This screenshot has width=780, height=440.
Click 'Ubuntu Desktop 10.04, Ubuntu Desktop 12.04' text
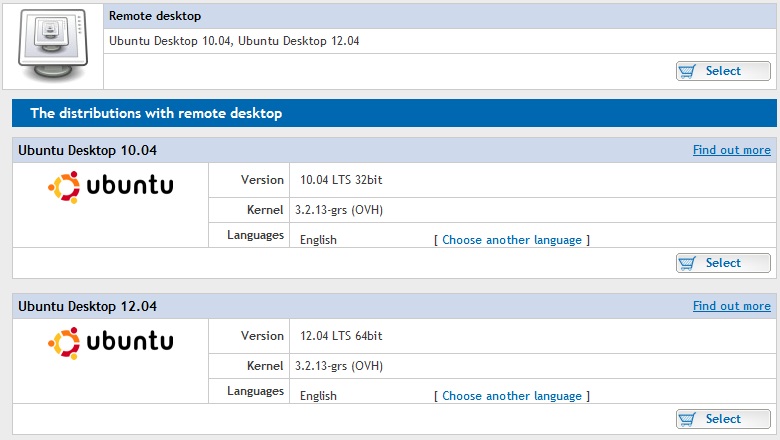234,41
